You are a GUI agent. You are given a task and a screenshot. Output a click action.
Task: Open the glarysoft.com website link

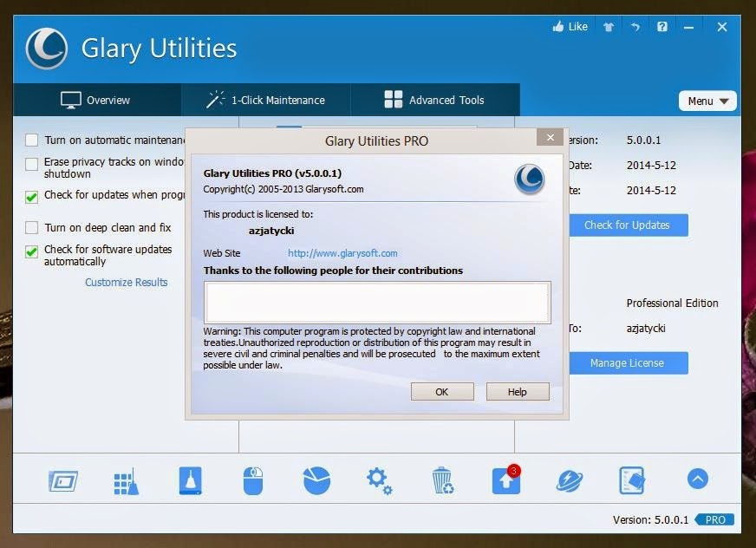click(341, 253)
